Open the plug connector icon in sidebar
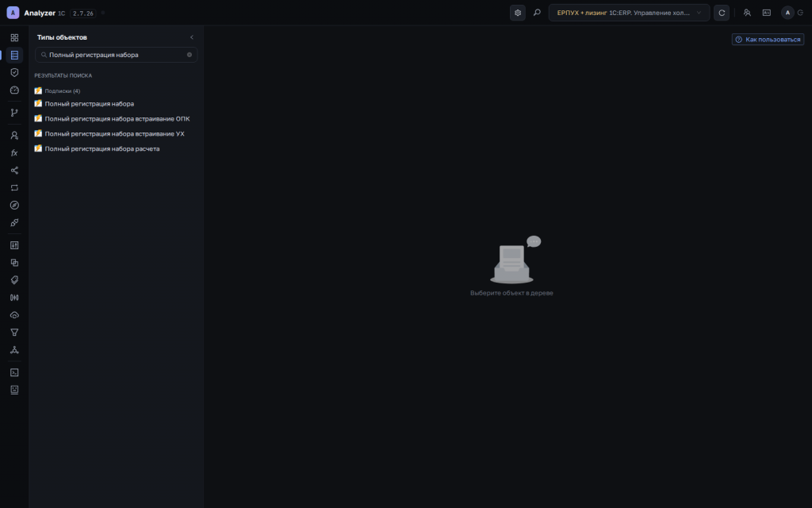Viewport: 812px width, 508px height. [14, 223]
